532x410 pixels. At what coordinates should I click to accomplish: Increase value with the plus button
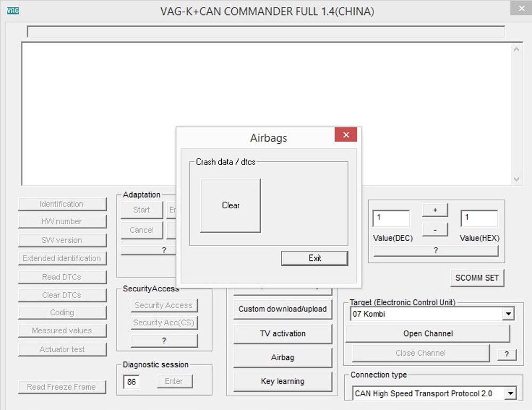(435, 210)
